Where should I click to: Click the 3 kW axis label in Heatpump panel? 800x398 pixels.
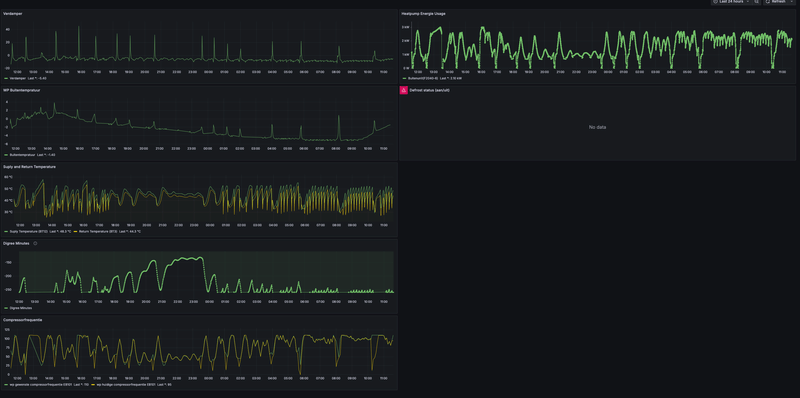click(x=406, y=27)
